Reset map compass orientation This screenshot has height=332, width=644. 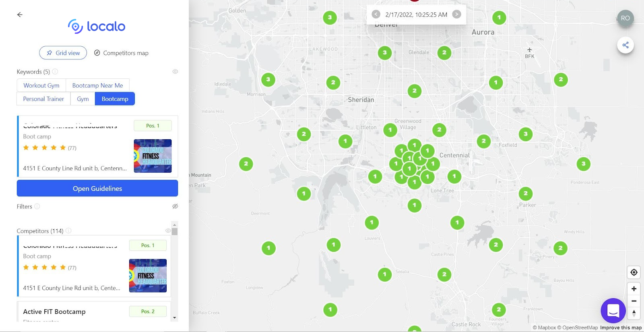click(634, 313)
